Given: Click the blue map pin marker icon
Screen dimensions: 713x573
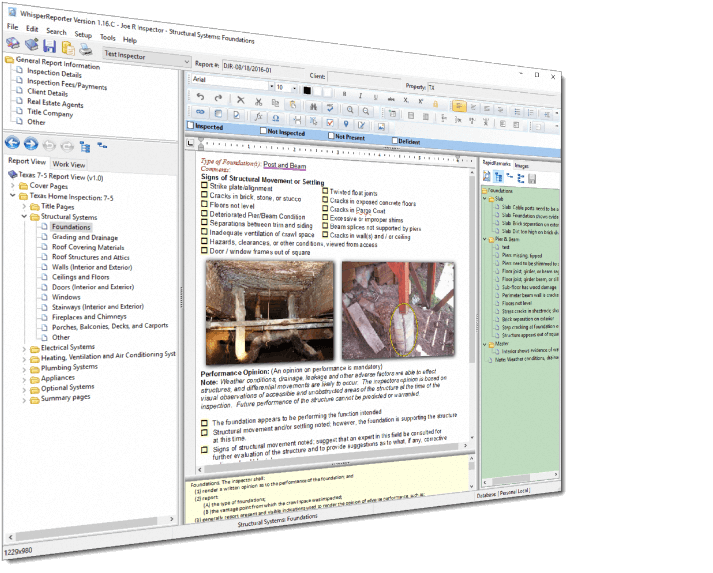Looking at the screenshot, I should pyautogui.click(x=346, y=124).
